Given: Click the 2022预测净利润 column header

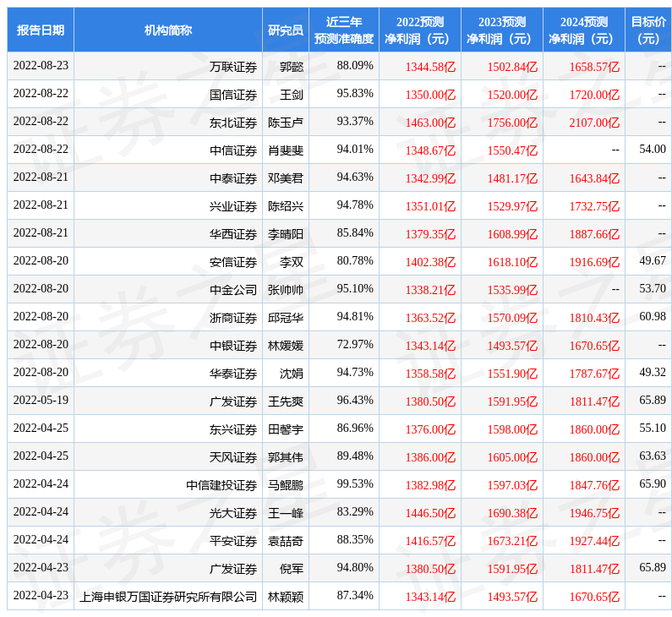Looking at the screenshot, I should [x=420, y=30].
